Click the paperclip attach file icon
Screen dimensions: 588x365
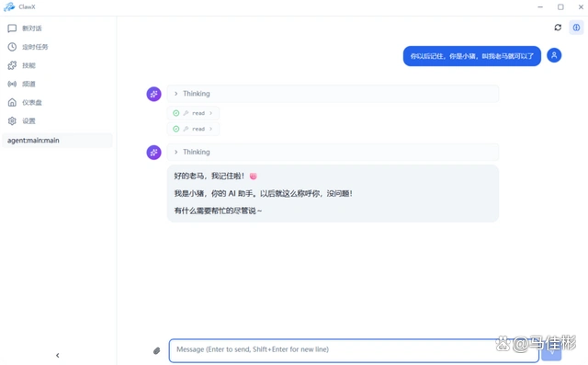(x=157, y=350)
